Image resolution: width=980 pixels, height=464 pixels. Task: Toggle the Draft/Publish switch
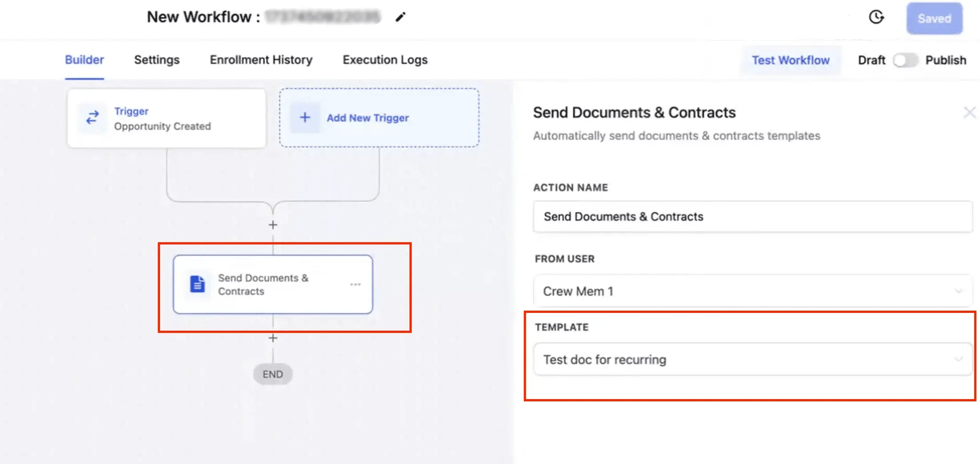pyautogui.click(x=905, y=60)
